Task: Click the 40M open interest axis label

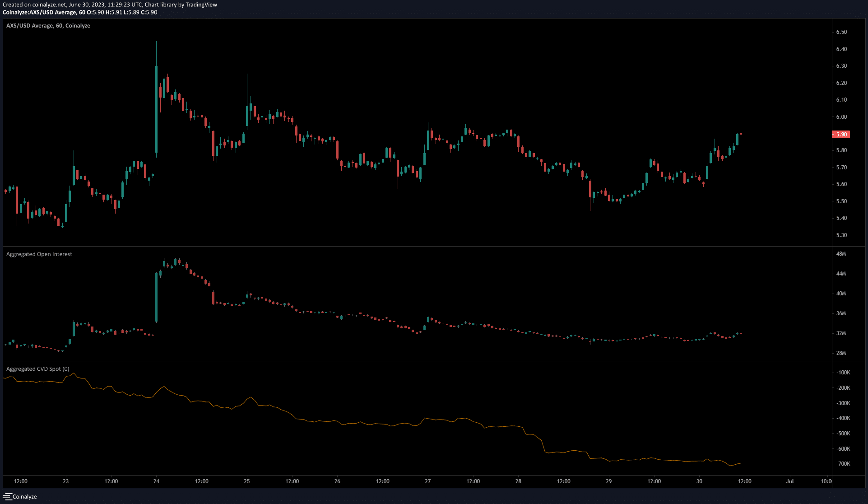Action: click(x=841, y=294)
